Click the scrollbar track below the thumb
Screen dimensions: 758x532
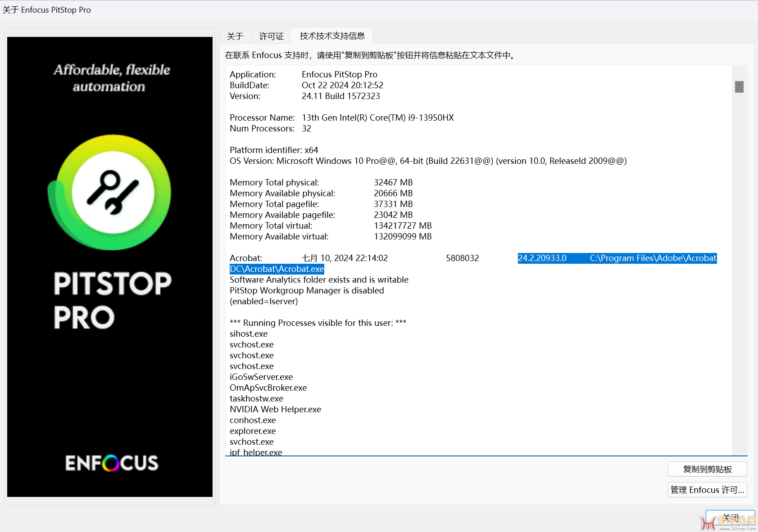[739, 270]
